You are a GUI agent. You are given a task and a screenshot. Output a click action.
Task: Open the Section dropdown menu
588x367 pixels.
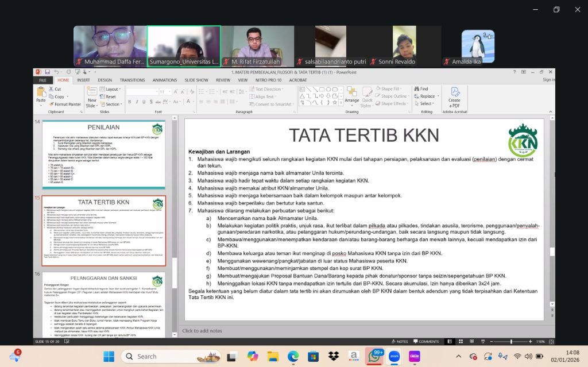[112, 105]
